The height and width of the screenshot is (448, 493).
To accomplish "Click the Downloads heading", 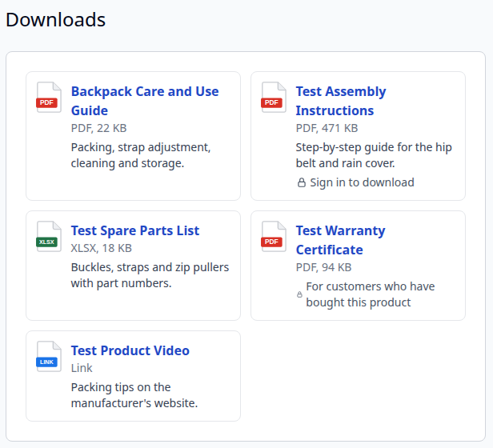I will (56, 20).
